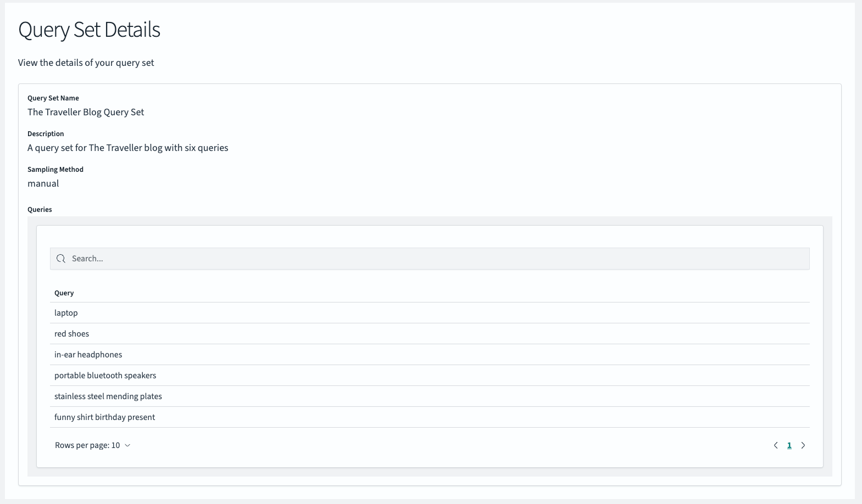
Task: Select the 'funny shirt birthday present' query row
Action: (x=430, y=417)
